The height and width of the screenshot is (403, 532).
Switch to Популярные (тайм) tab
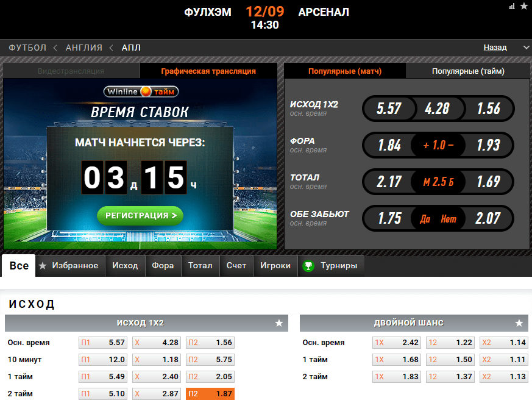[468, 71]
